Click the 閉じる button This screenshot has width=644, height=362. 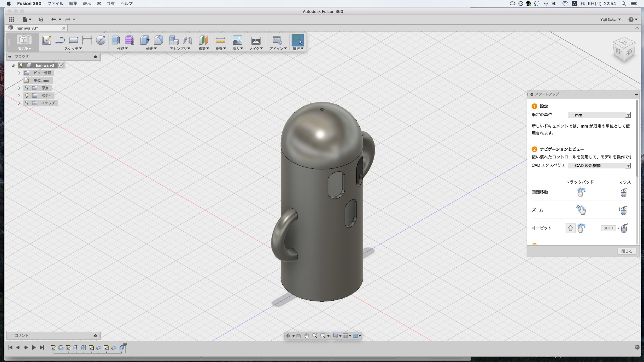coord(626,251)
